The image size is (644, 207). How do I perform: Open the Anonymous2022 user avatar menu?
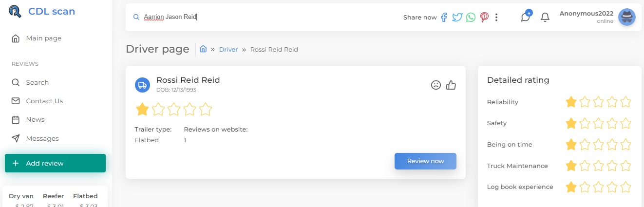(626, 17)
